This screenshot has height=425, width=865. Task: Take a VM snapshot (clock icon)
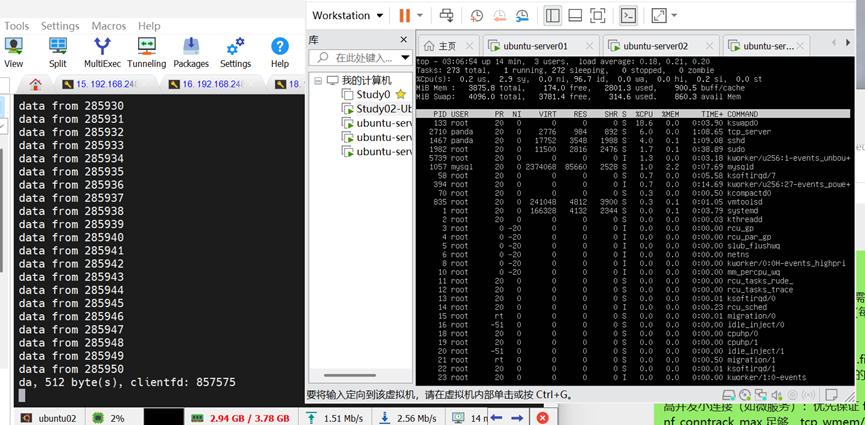477,16
